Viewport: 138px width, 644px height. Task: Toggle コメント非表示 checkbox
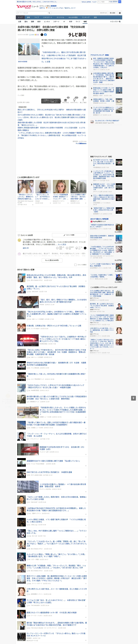pos(75,265)
